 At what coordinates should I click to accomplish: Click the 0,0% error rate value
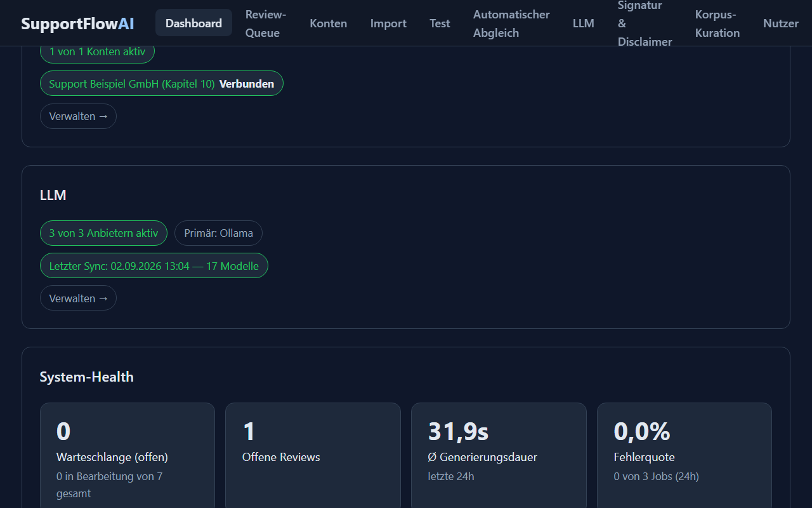642,431
